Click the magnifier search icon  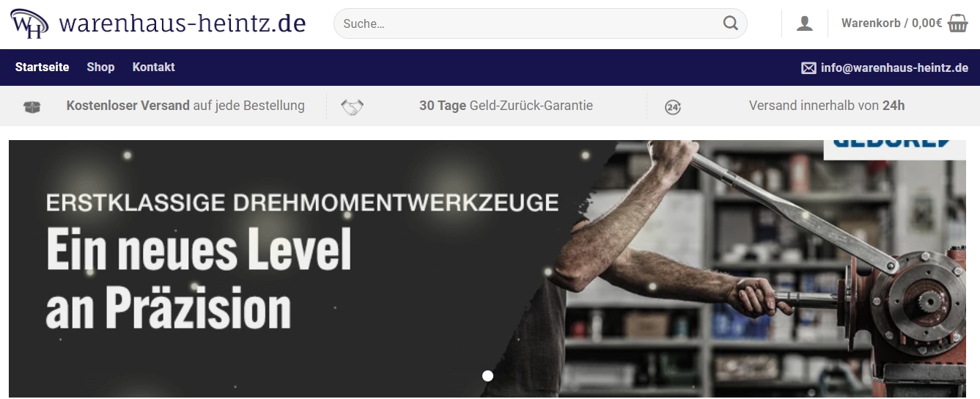click(x=730, y=23)
